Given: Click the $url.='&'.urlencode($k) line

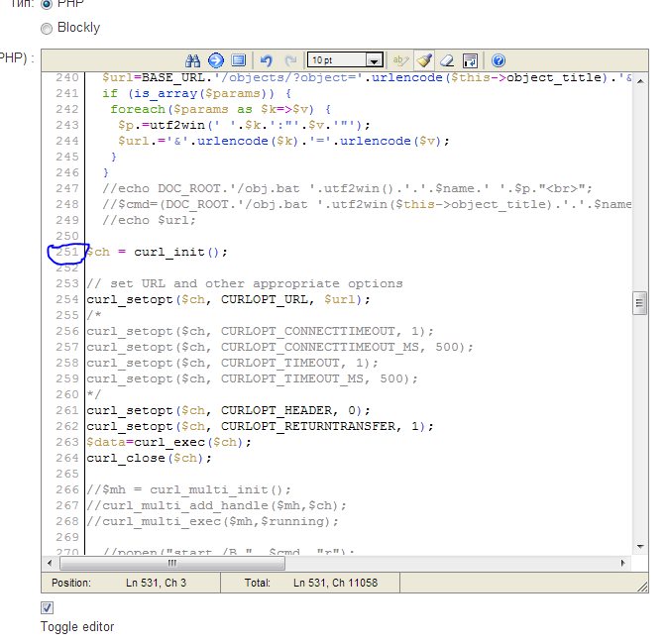Looking at the screenshot, I should (283, 141).
